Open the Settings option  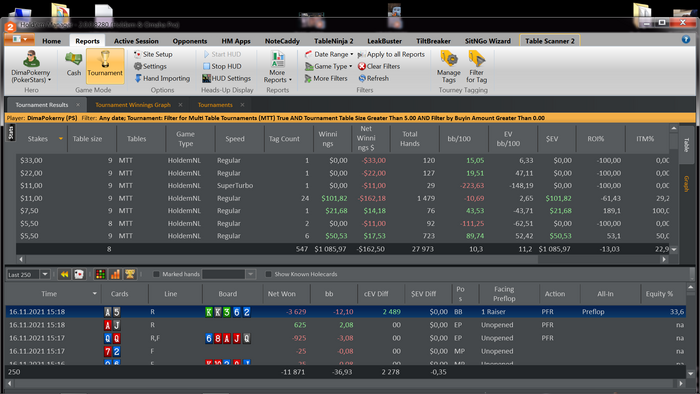pos(150,66)
